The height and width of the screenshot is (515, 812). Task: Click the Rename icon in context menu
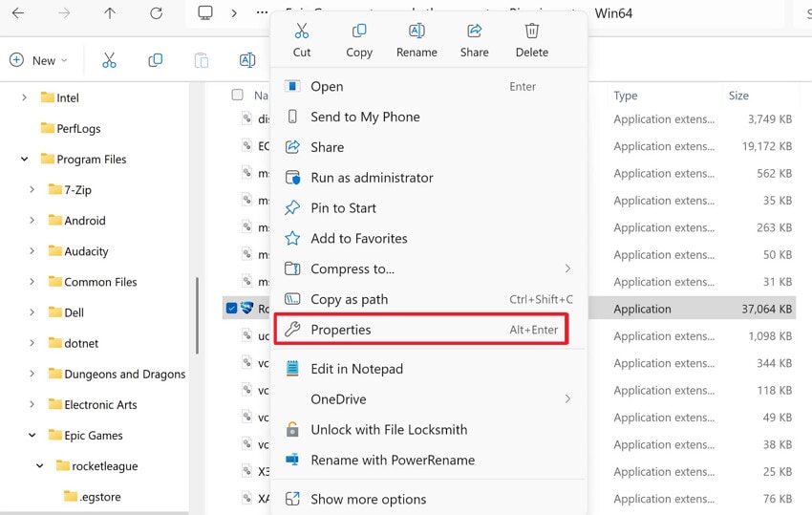tap(417, 32)
